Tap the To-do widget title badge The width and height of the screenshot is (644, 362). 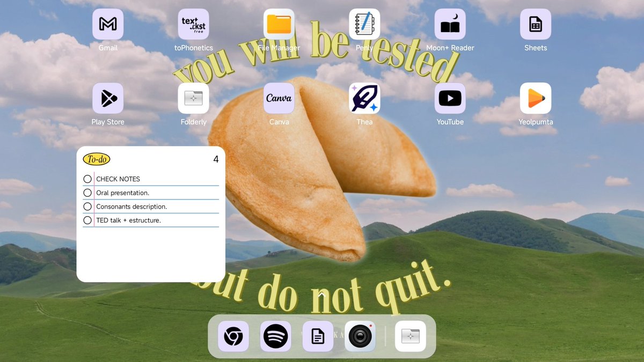[97, 159]
